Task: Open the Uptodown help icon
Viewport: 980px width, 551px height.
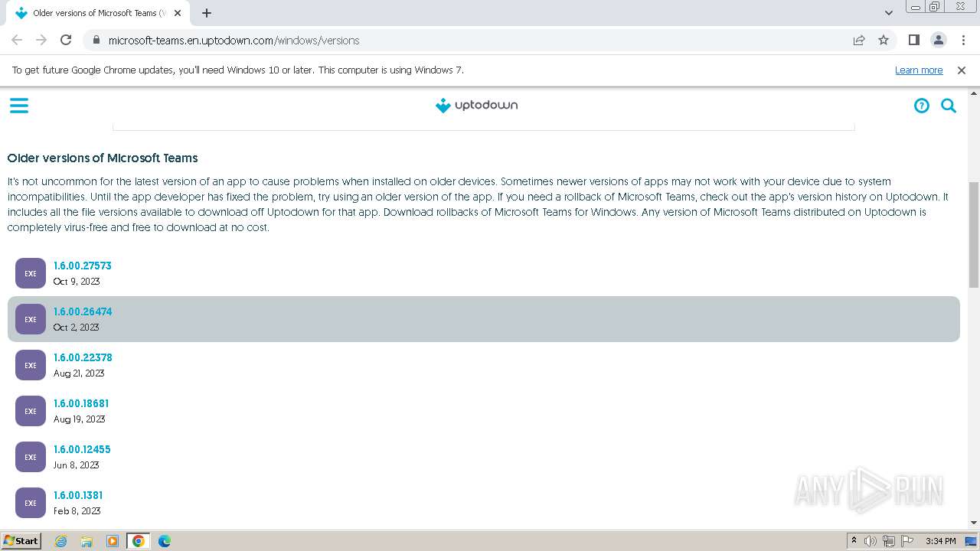Action: tap(922, 106)
